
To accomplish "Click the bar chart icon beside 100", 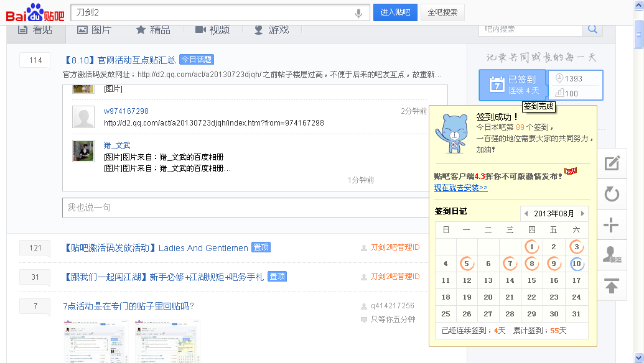I will (x=559, y=93).
